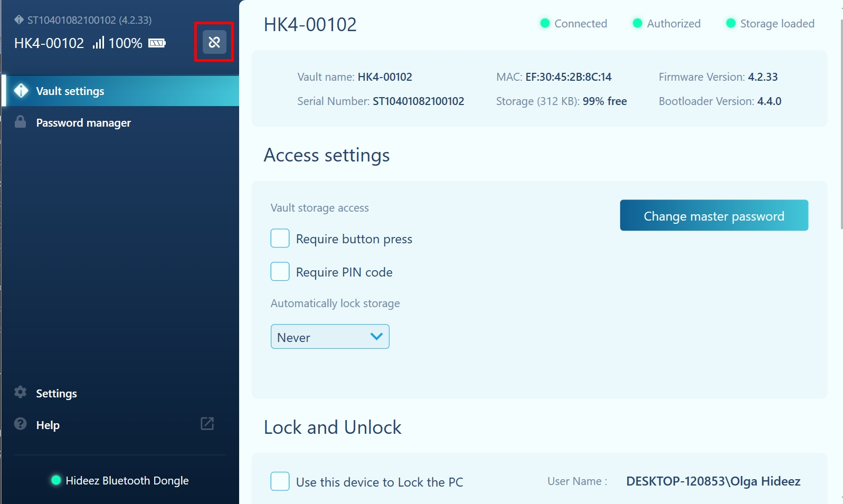
Task: Tick the Require PIN code checkbox
Action: click(280, 272)
